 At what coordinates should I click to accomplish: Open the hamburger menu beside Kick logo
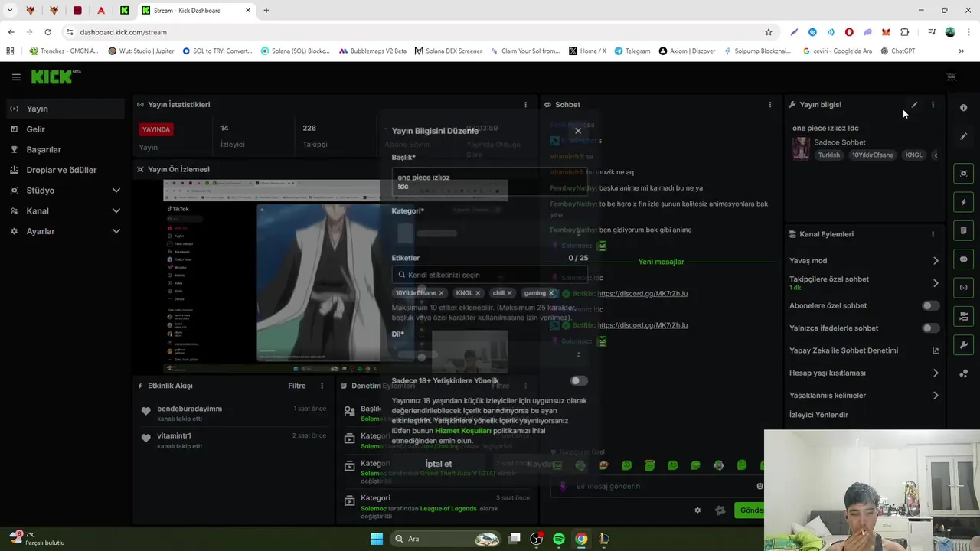click(16, 77)
